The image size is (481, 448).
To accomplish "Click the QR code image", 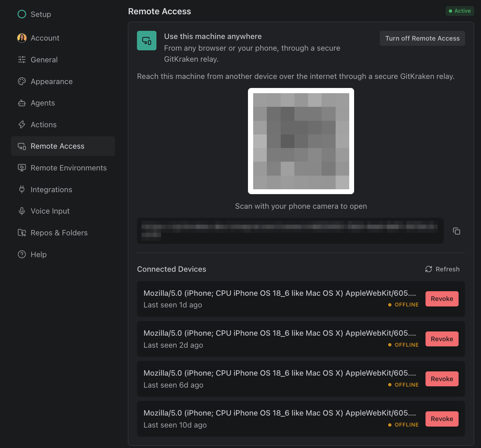I will [x=301, y=141].
